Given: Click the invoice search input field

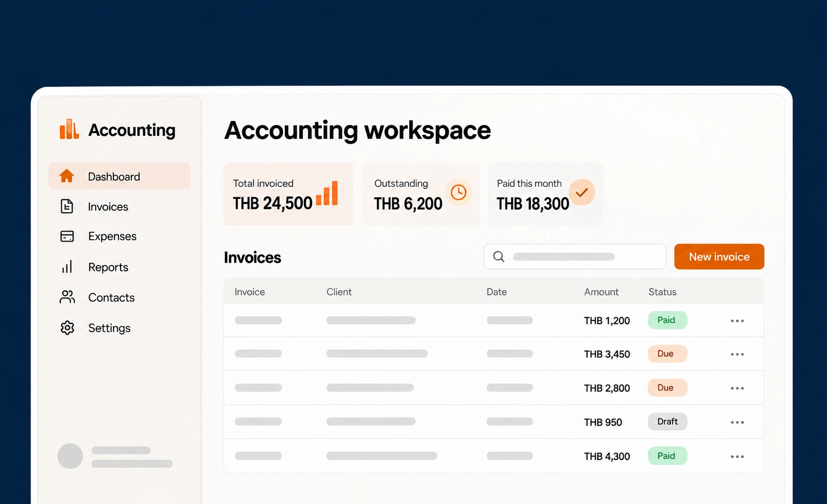Looking at the screenshot, I should point(575,256).
